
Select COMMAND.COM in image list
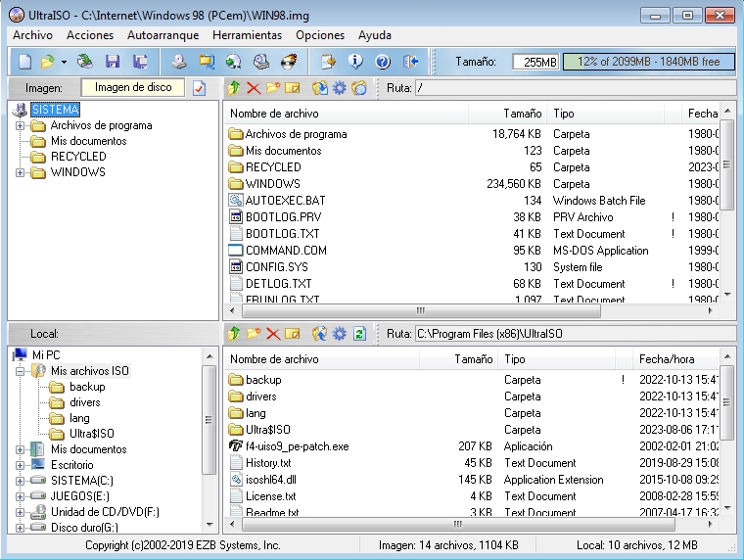[286, 250]
